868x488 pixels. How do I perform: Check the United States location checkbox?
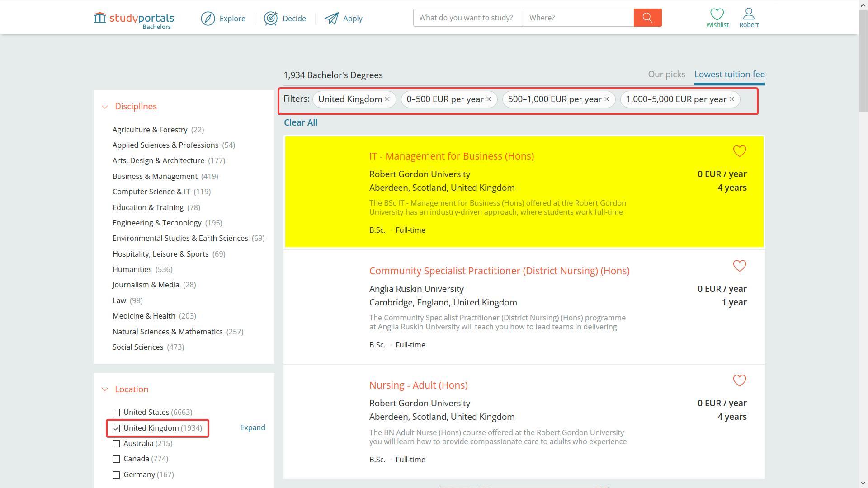tap(116, 413)
